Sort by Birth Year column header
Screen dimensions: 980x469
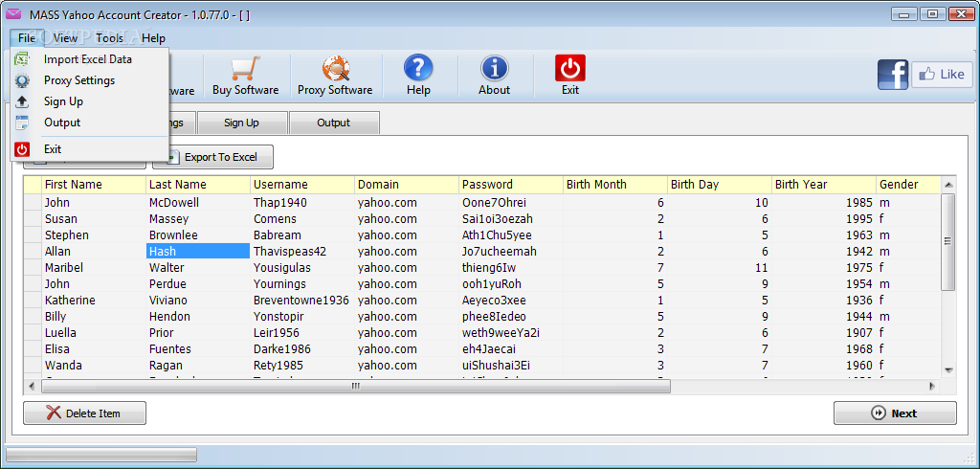824,185
